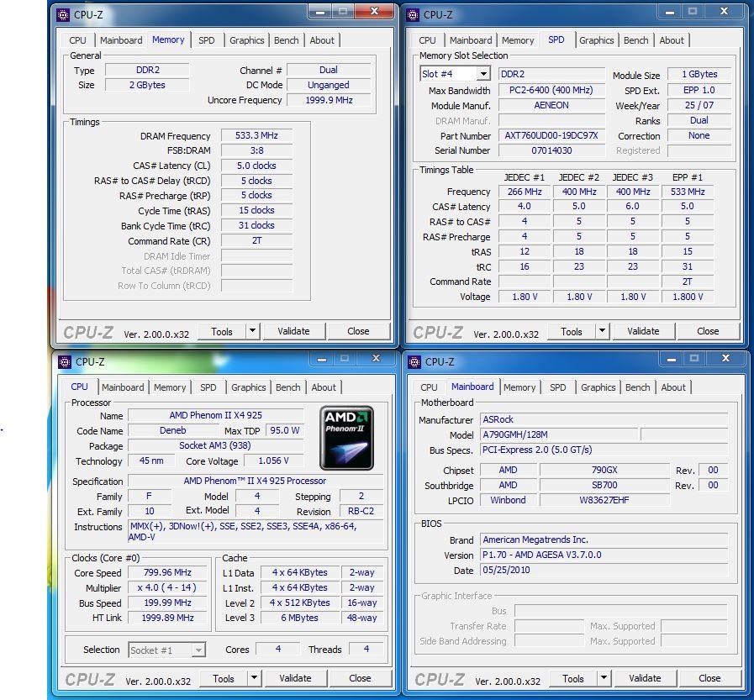Close CPU window with title bar X

(377, 358)
